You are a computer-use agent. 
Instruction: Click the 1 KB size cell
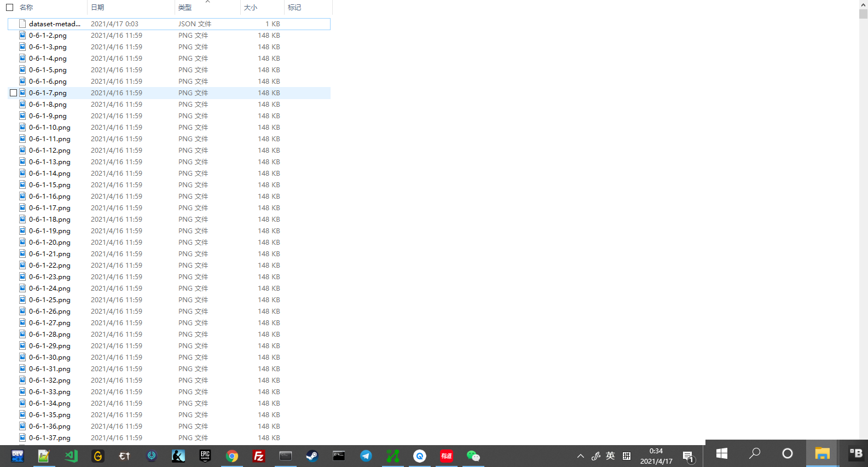point(273,24)
